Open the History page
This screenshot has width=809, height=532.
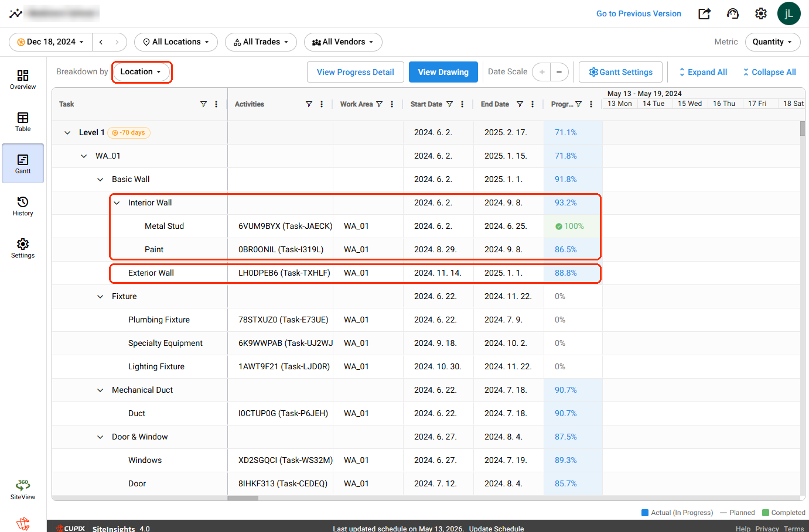tap(23, 206)
